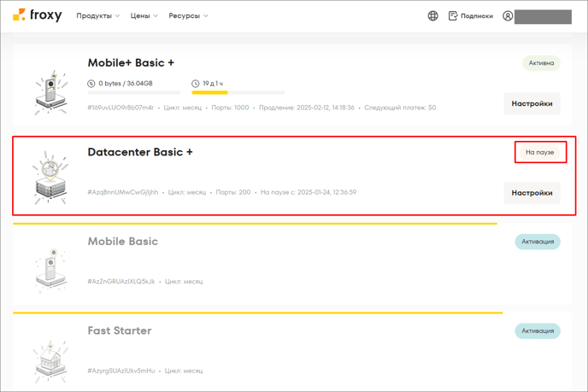This screenshot has width=588, height=392.
Task: Click the Продление: 2025-02-12 date text
Action: [307, 108]
